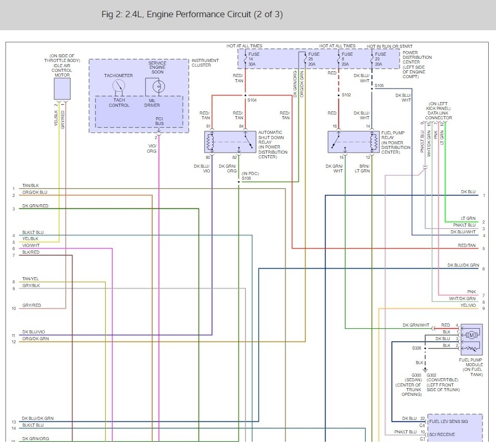Click the INSTRUMENT CLUSTER label
This screenshot has width=496, height=448.
click(205, 63)
